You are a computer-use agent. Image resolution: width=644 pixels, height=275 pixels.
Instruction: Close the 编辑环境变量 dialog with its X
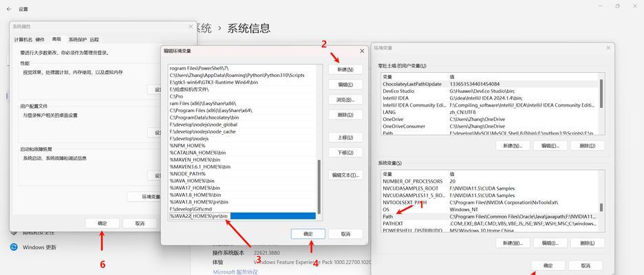click(x=362, y=51)
